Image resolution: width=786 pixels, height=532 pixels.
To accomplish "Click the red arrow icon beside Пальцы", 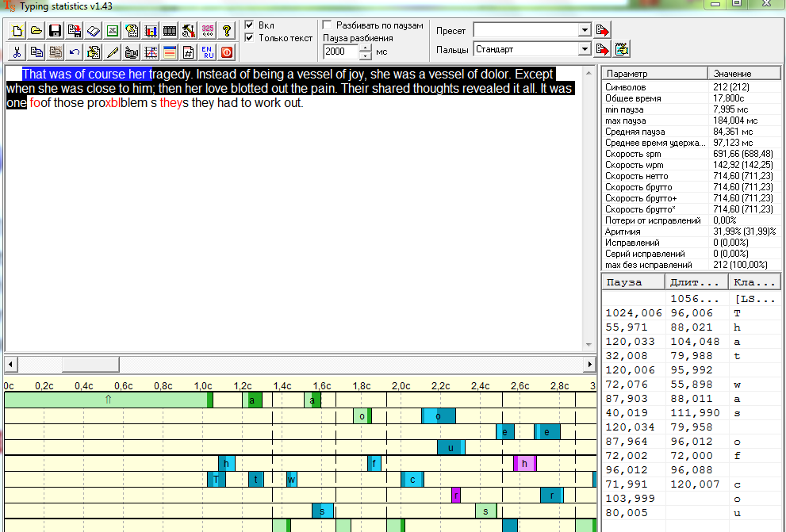I will (x=602, y=49).
